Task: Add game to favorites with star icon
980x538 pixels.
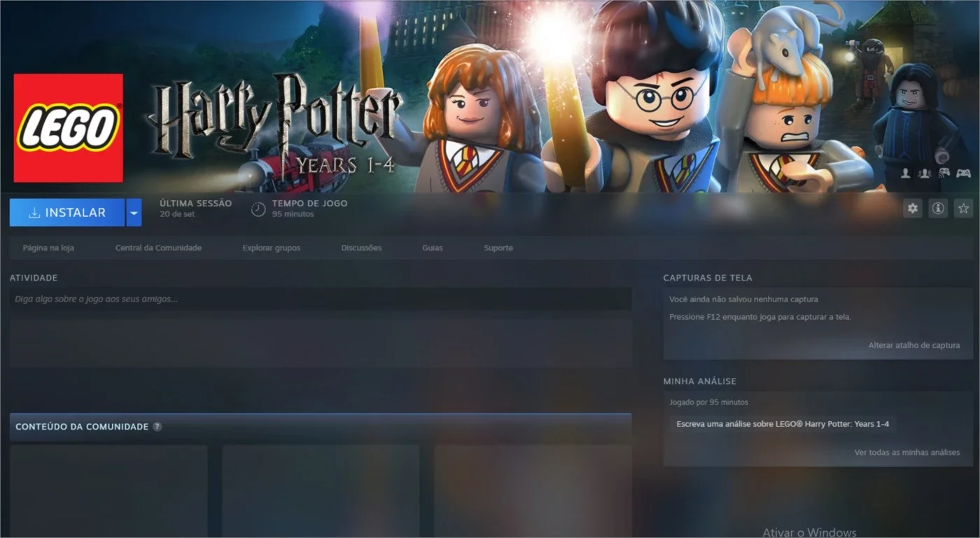Action: point(964,208)
